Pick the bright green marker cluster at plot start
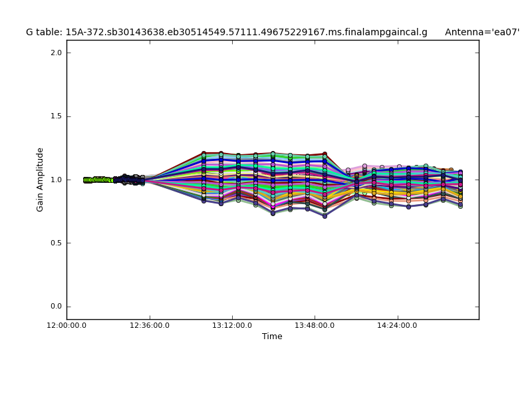This screenshot has height=399, width=532. click(96, 180)
